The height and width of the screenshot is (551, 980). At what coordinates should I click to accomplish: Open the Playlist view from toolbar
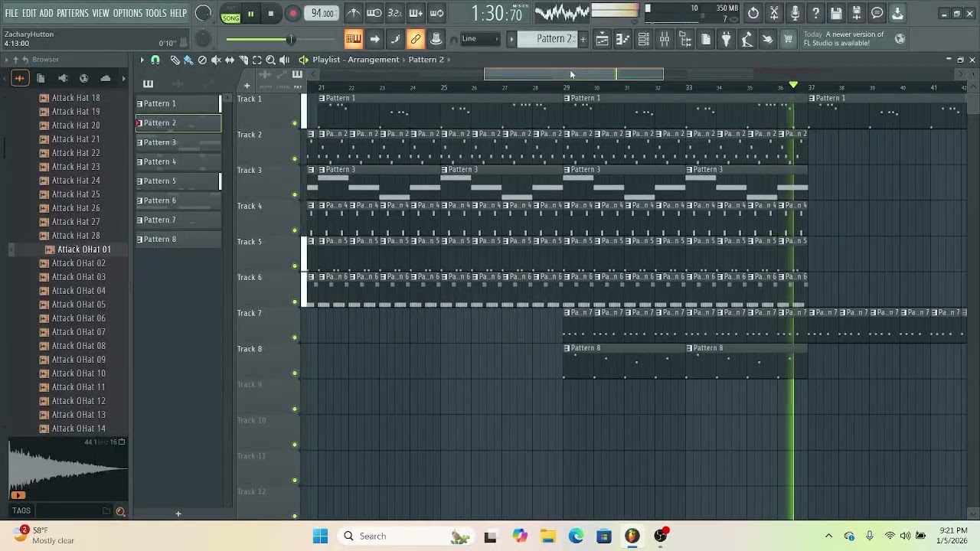(603, 39)
